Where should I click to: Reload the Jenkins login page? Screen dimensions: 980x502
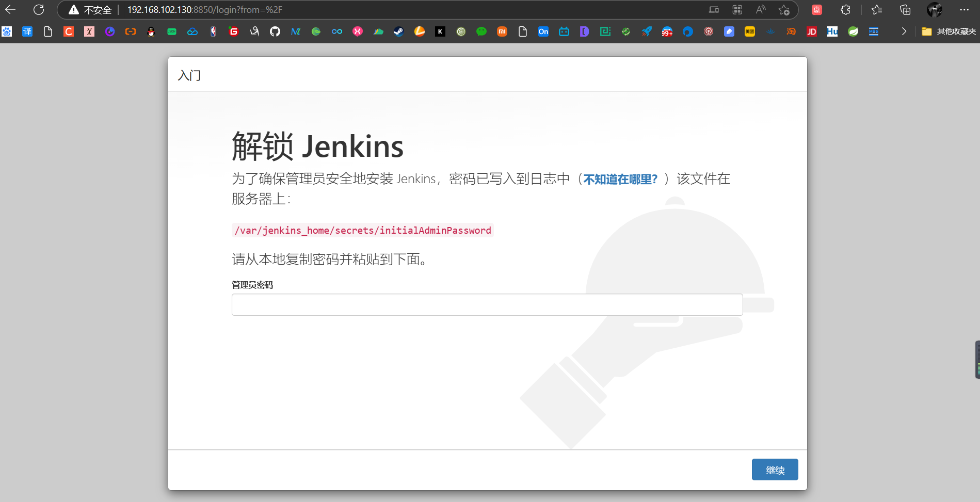pos(39,10)
